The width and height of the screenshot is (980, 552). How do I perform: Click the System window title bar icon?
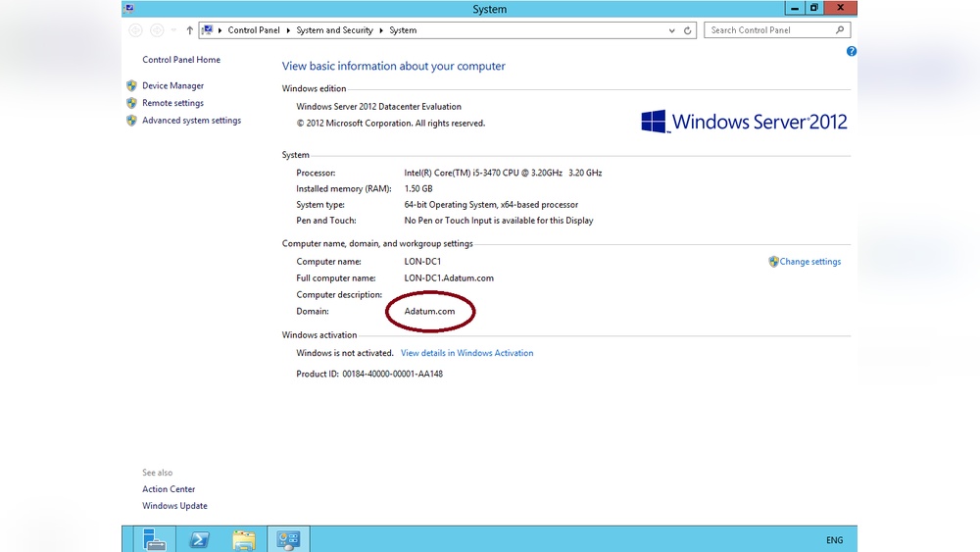pos(128,8)
